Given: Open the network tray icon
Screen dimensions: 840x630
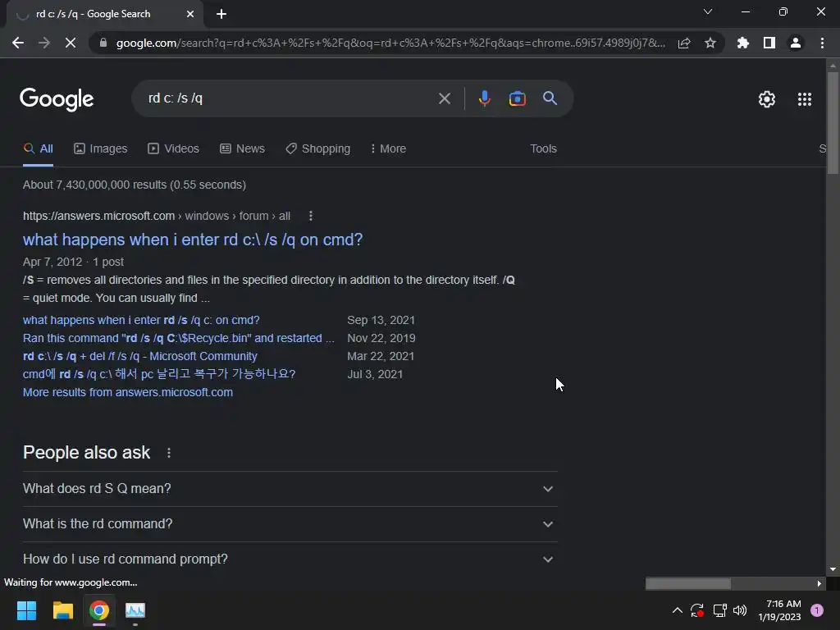Looking at the screenshot, I should 719,610.
